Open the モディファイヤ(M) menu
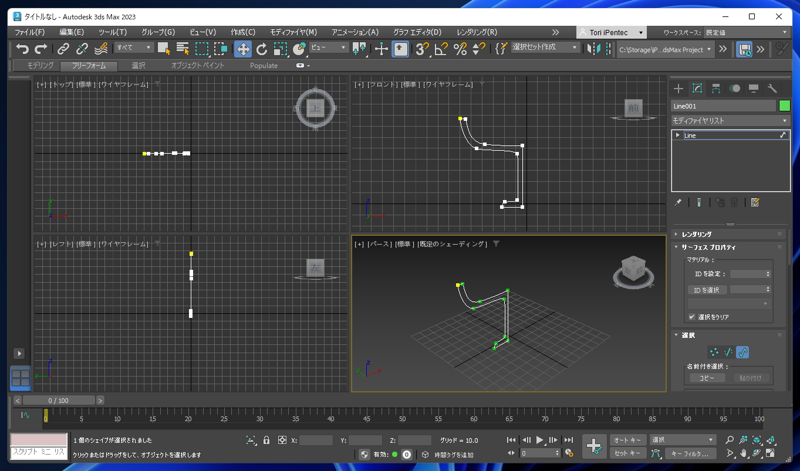Viewport: 800px width, 471px height. pyautogui.click(x=293, y=32)
